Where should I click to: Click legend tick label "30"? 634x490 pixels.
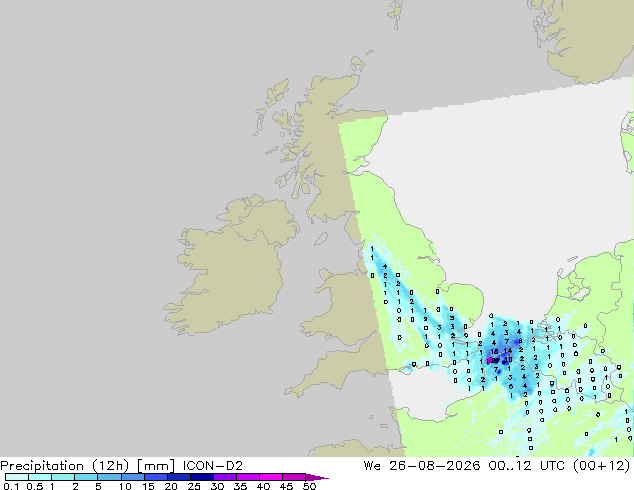[x=217, y=486]
